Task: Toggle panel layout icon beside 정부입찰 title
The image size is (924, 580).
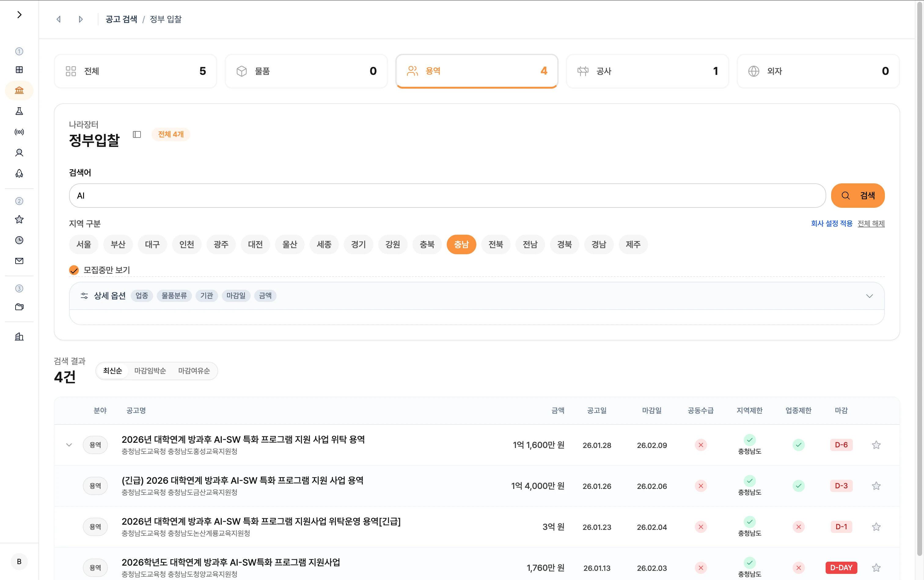Action: point(137,134)
